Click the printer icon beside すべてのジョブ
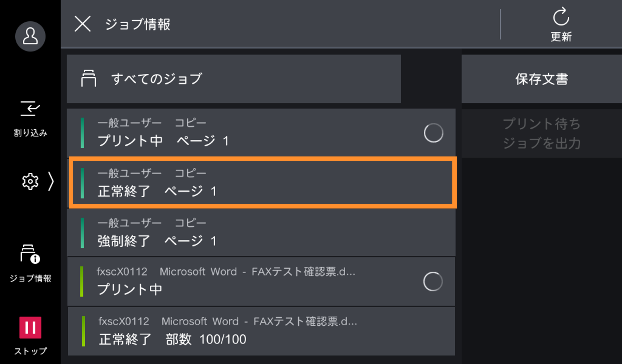The height and width of the screenshot is (364, 622). click(x=88, y=79)
